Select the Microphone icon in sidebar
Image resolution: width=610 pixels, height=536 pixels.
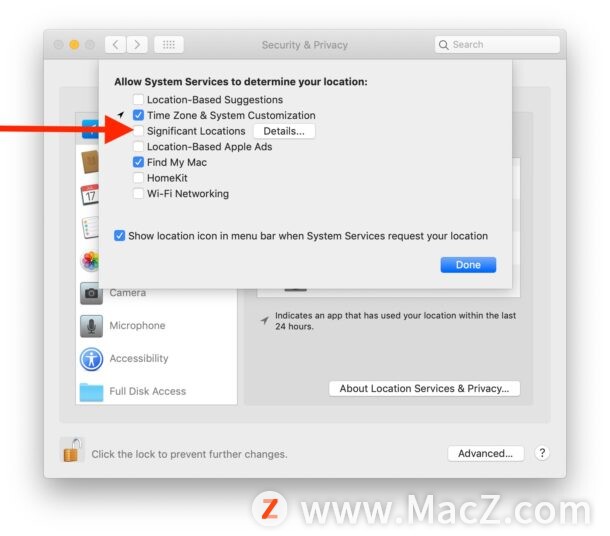coord(91,326)
